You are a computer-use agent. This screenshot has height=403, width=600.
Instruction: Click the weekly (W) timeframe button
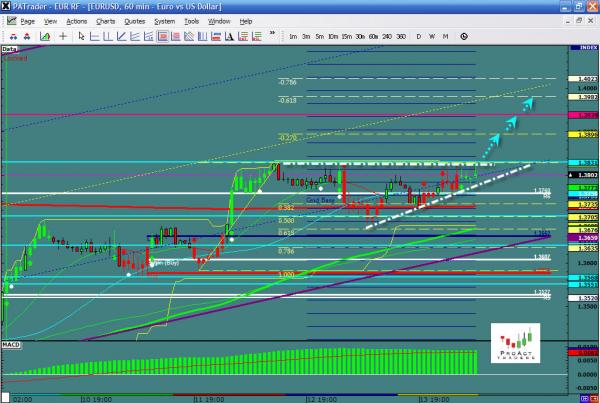tap(432, 35)
